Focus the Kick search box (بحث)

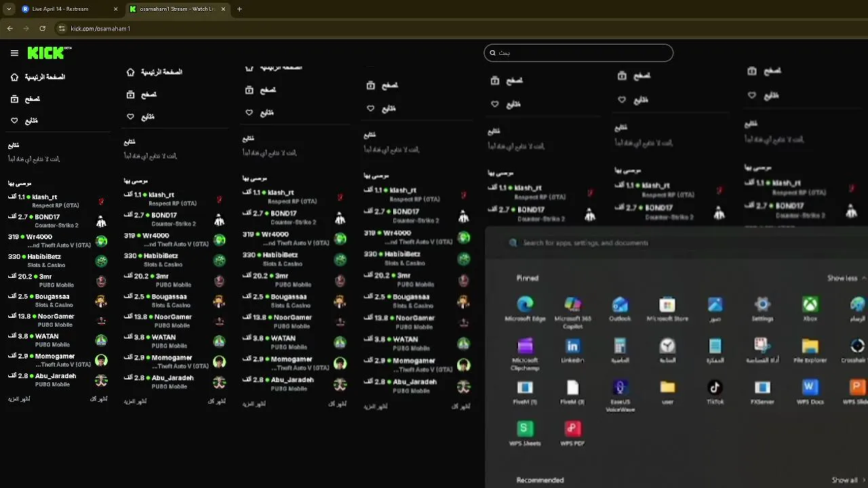578,53
